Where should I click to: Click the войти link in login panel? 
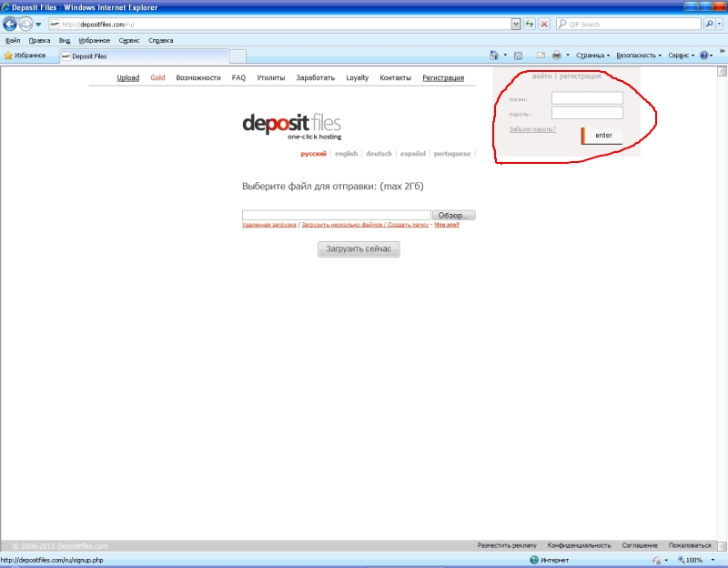coord(541,76)
